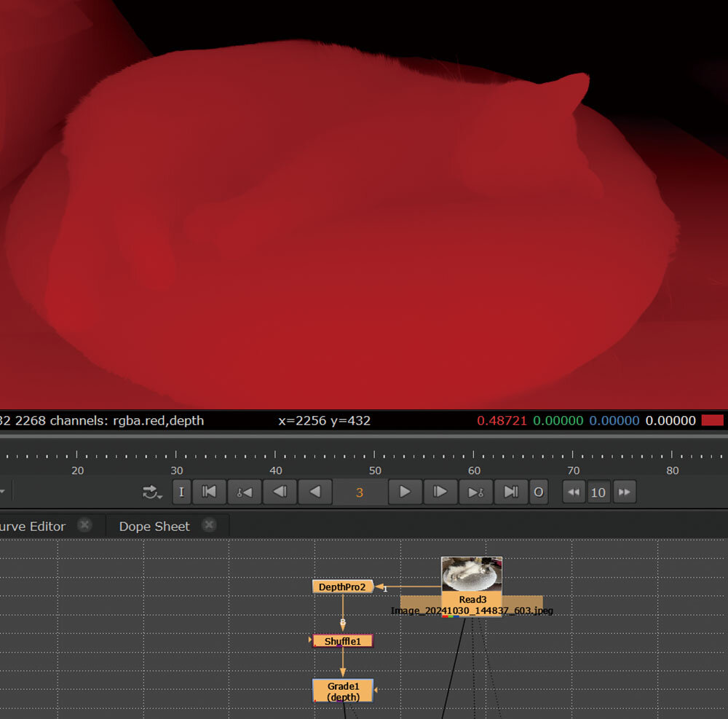
Task: Select the DepthPro2 node
Action: [x=342, y=587]
